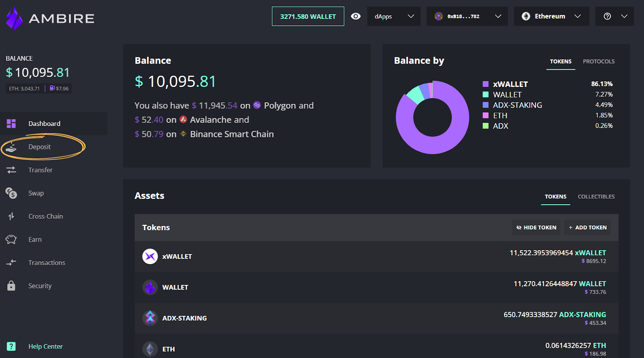The width and height of the screenshot is (644, 358).
Task: Click the balance donut chart
Action: [432, 118]
